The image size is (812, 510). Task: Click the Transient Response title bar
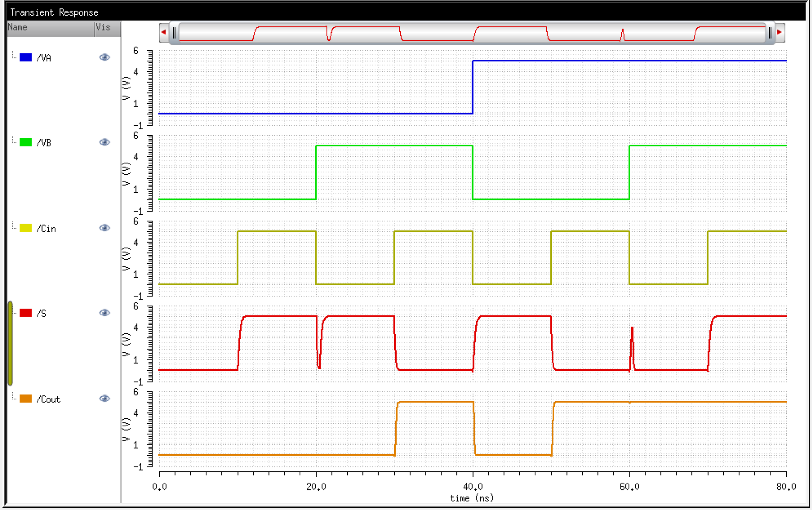(406, 12)
